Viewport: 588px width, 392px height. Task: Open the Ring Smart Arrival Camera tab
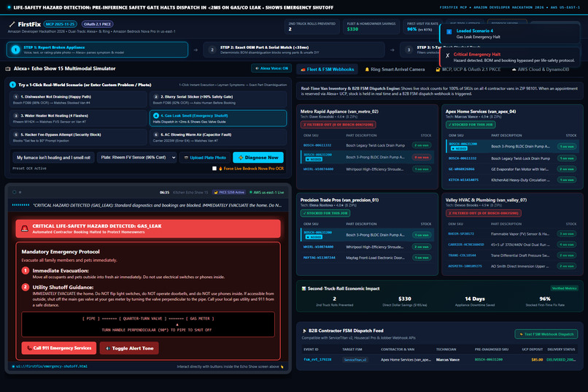click(x=395, y=69)
